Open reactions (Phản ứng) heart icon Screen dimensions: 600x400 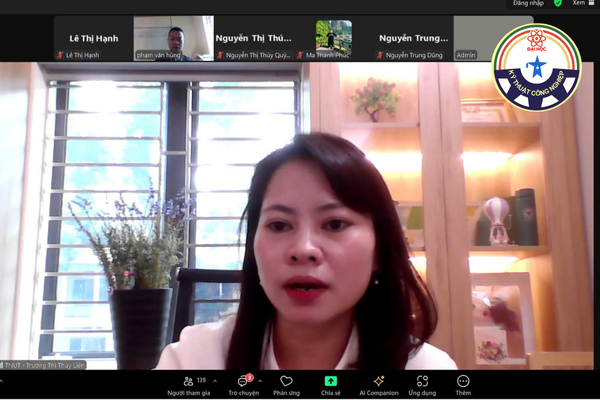(286, 382)
